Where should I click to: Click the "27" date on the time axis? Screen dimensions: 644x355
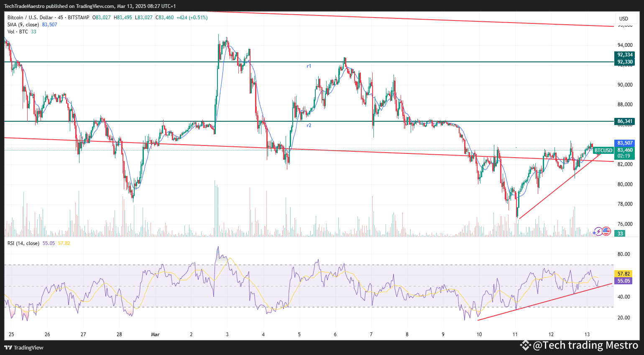click(83, 335)
